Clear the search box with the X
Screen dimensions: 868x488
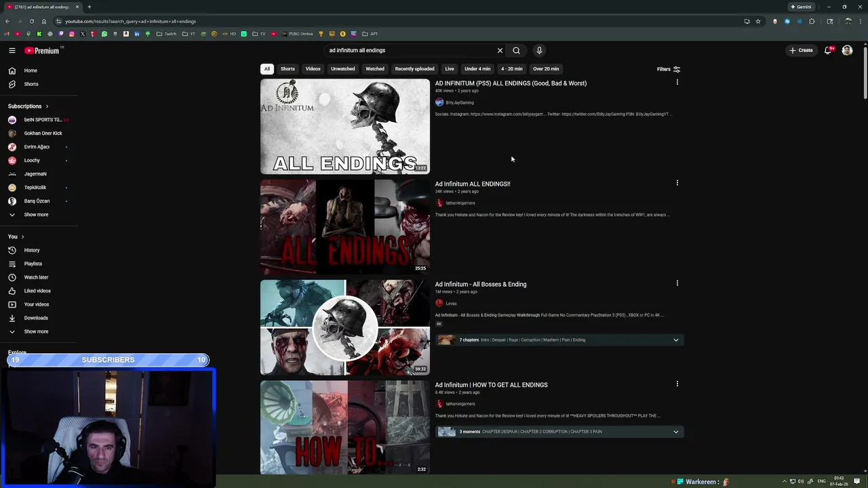(x=500, y=50)
